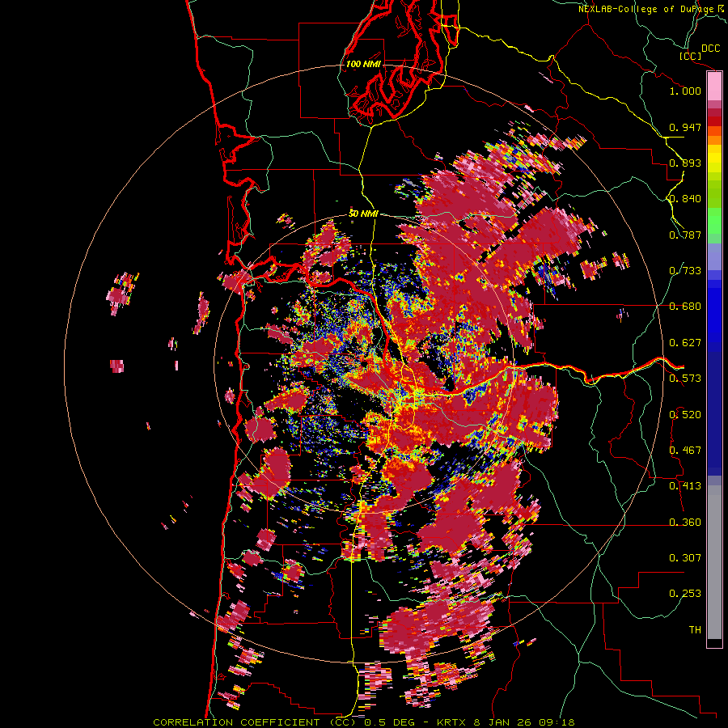
Task: Click the 0.253 value on the scale
Action: point(685,594)
